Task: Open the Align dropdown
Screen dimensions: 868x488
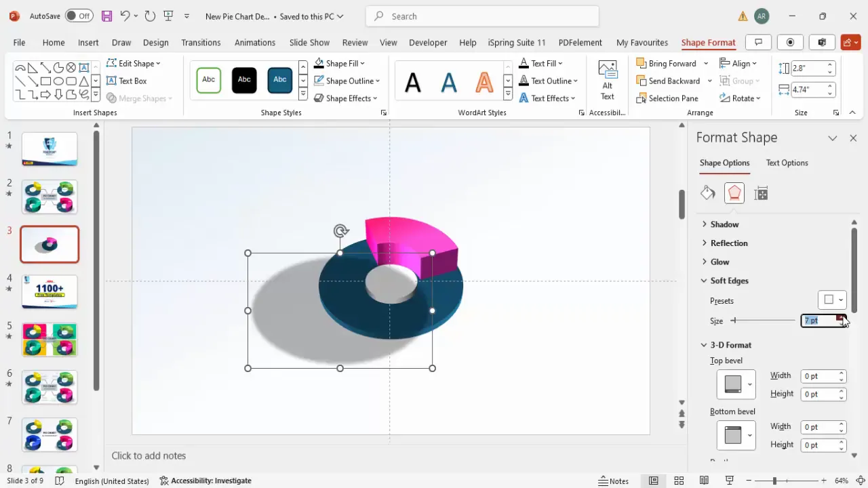Action: (738, 63)
